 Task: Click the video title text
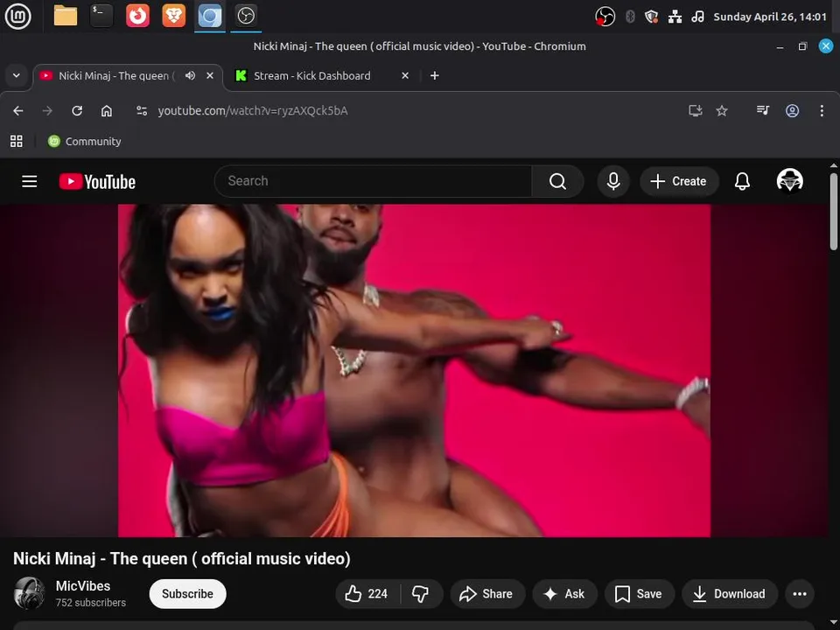tap(182, 558)
